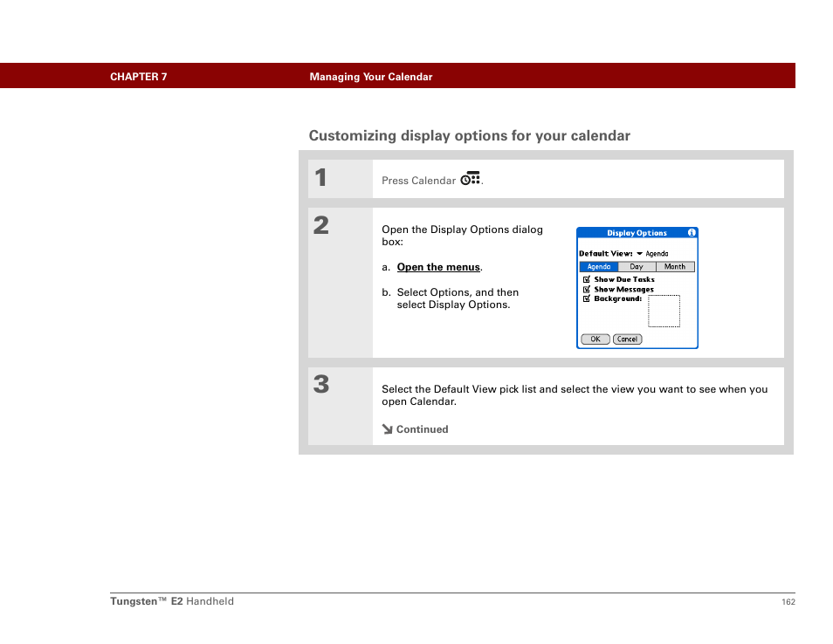The width and height of the screenshot is (833, 644).
Task: Click the Agenda value beside Default View
Action: (657, 254)
